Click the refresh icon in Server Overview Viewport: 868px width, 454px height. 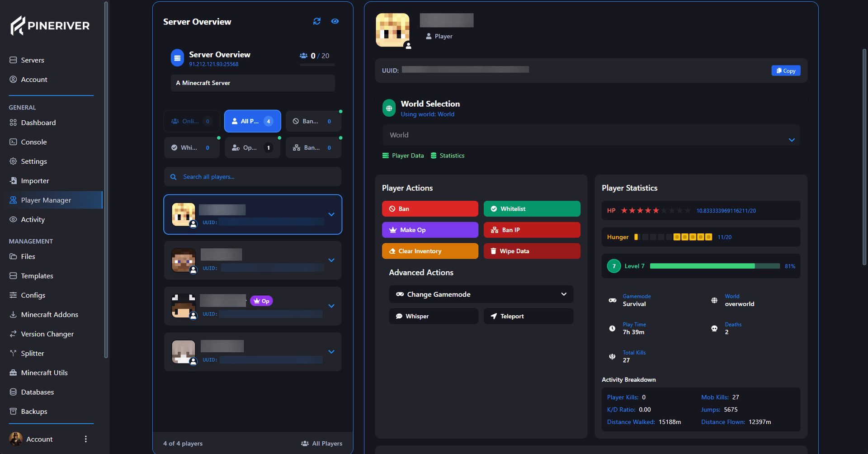317,21
